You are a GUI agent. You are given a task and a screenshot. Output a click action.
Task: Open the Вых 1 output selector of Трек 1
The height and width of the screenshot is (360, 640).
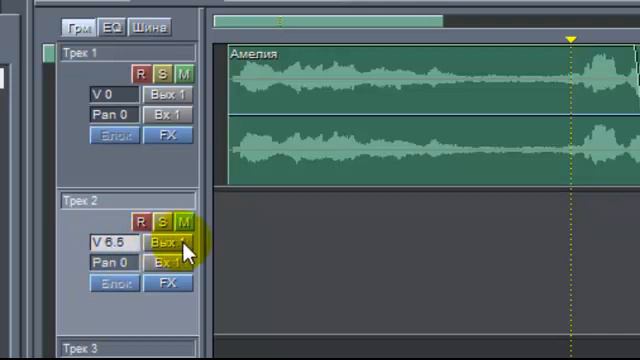[x=168, y=95]
